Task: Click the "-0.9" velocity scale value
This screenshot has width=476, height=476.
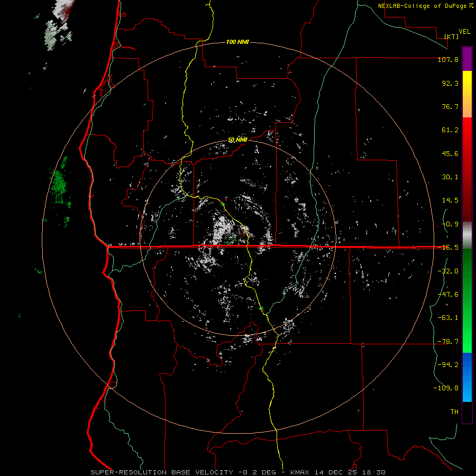Action: (450, 224)
